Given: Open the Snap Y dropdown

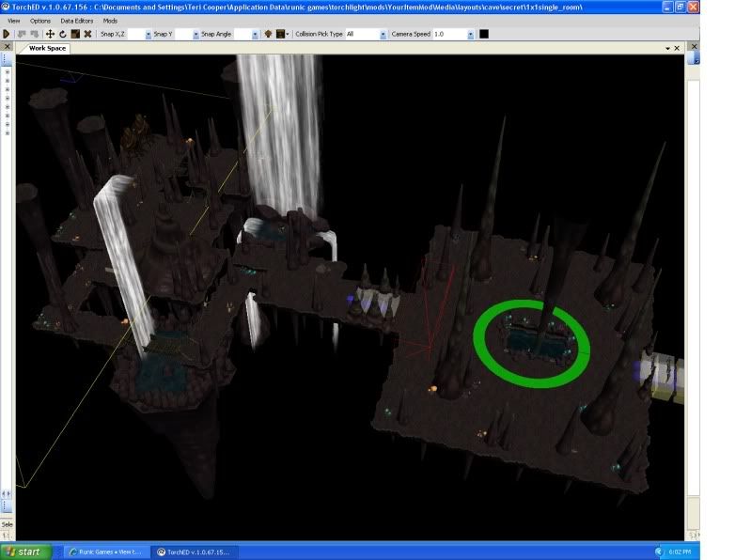Looking at the screenshot, I should click(x=196, y=35).
